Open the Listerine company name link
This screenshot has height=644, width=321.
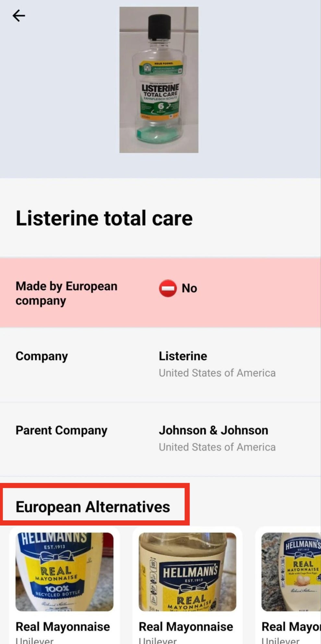(x=183, y=356)
